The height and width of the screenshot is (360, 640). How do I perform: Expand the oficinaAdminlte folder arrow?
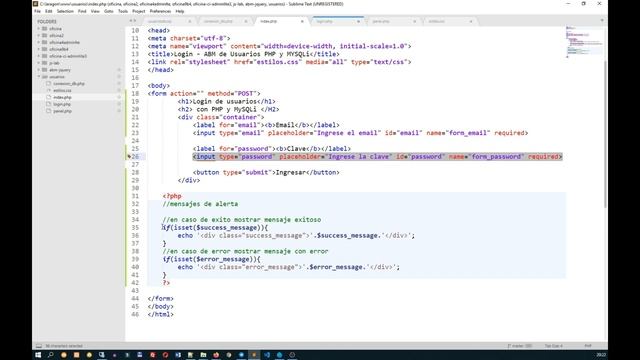[39, 42]
